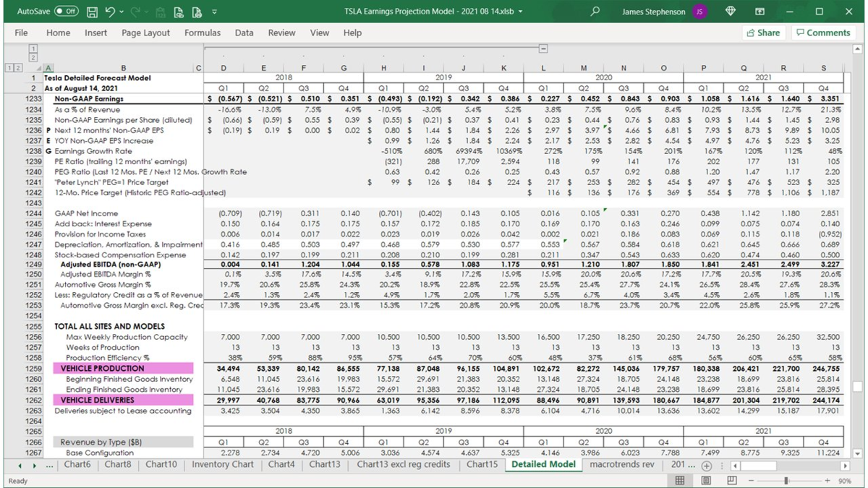Go to the Formulas tab
This screenshot has height=488, width=868.
tap(202, 33)
